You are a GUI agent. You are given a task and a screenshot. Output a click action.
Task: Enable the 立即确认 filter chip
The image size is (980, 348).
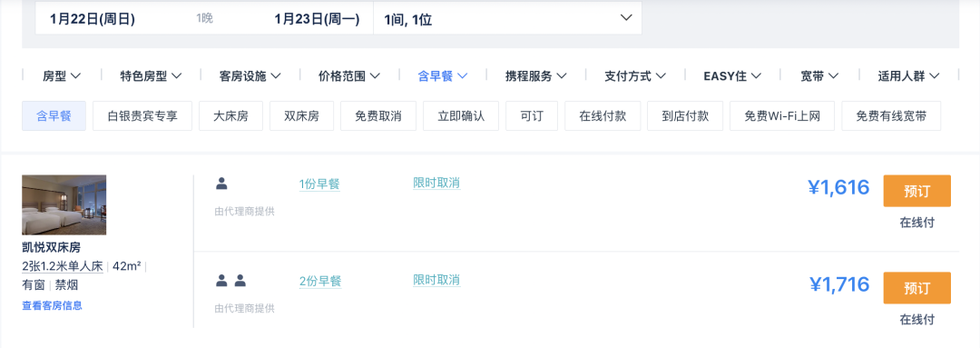coord(461,115)
